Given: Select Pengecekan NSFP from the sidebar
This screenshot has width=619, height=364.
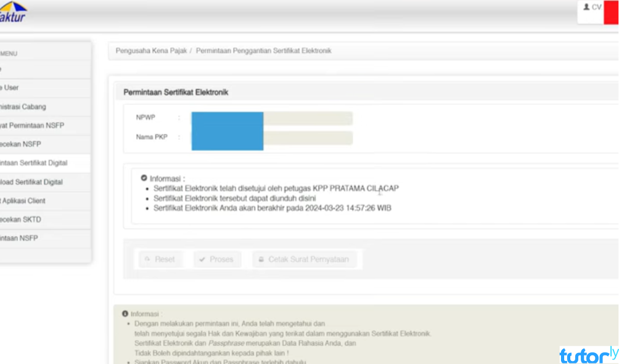Looking at the screenshot, I should click(x=21, y=145).
